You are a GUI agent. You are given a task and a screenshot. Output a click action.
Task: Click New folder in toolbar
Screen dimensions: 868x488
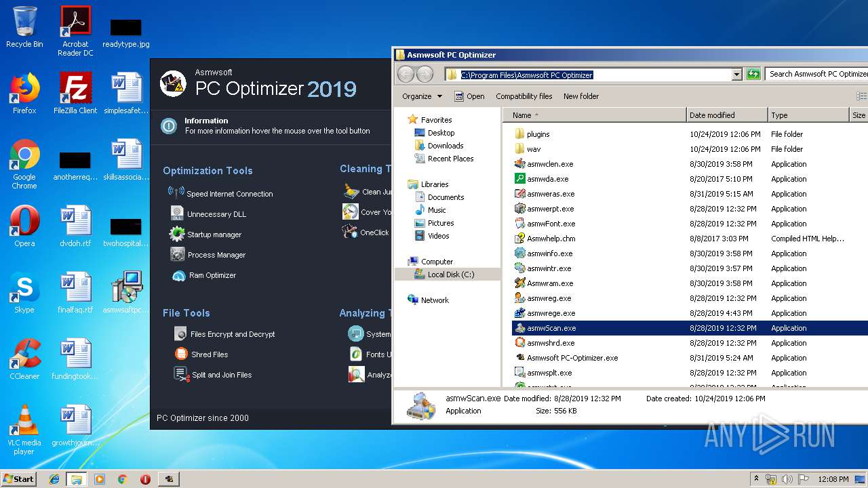(581, 96)
